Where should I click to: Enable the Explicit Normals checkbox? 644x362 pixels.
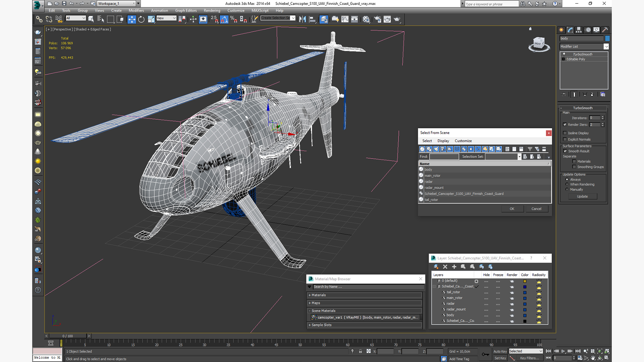565,139
